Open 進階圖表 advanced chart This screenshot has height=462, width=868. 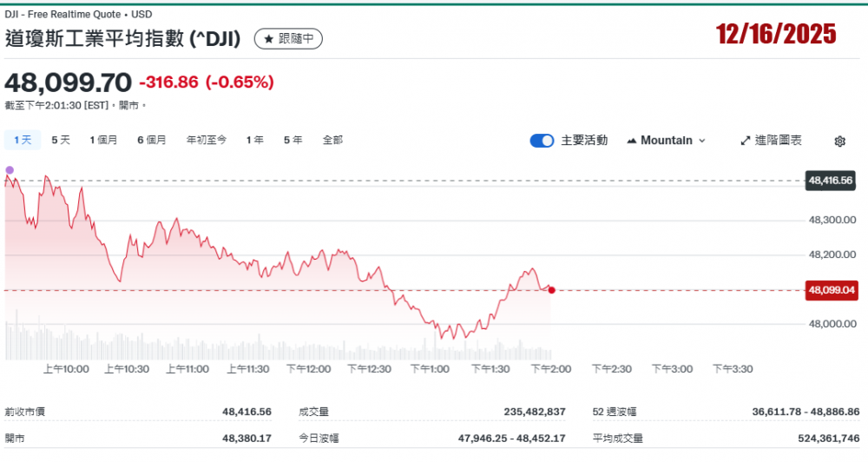tap(771, 141)
